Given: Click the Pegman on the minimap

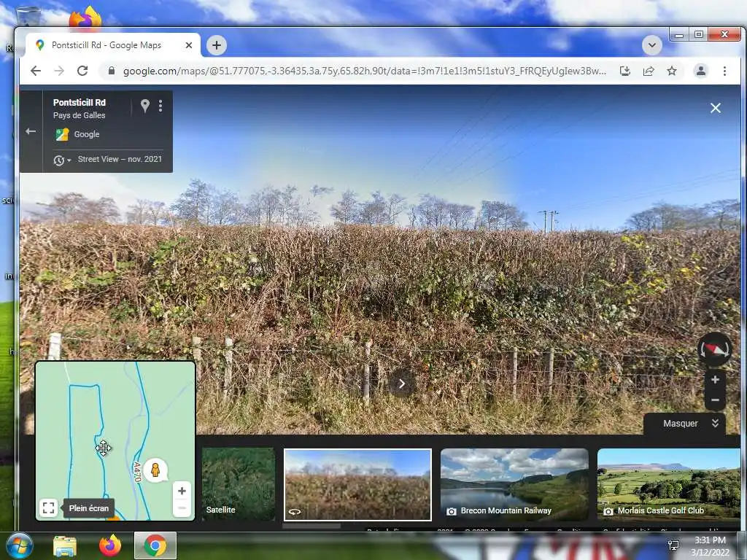Looking at the screenshot, I should click(155, 470).
